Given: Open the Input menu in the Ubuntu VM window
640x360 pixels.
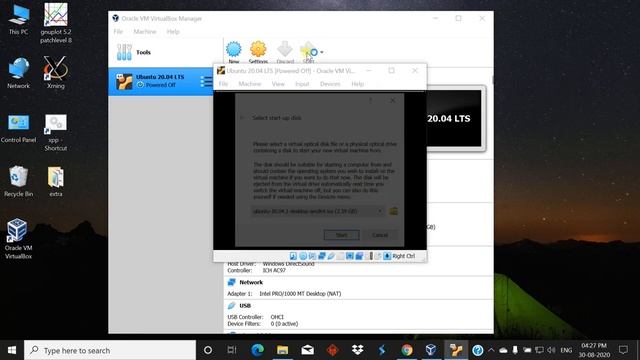Looking at the screenshot, I should [x=302, y=84].
